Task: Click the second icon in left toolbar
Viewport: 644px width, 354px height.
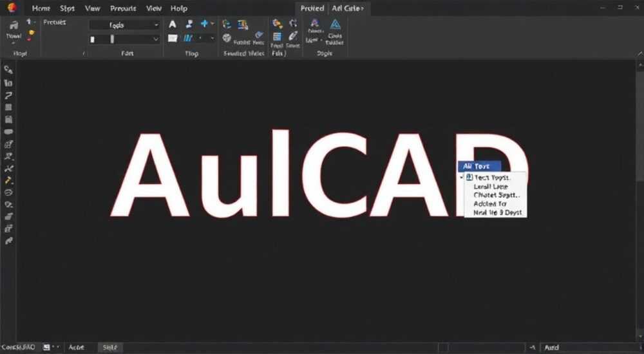Action: pos(8,82)
